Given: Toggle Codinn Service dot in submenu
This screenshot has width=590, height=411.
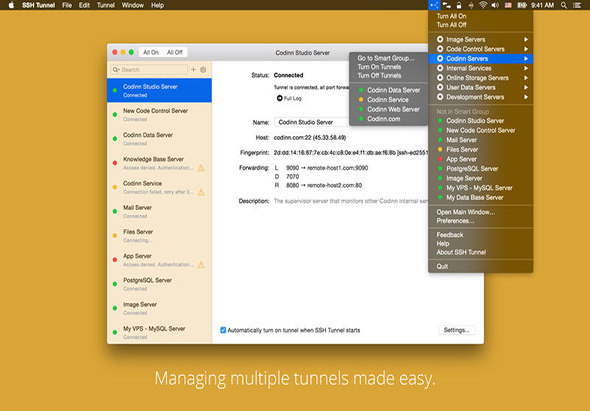Looking at the screenshot, I should pyautogui.click(x=361, y=100).
